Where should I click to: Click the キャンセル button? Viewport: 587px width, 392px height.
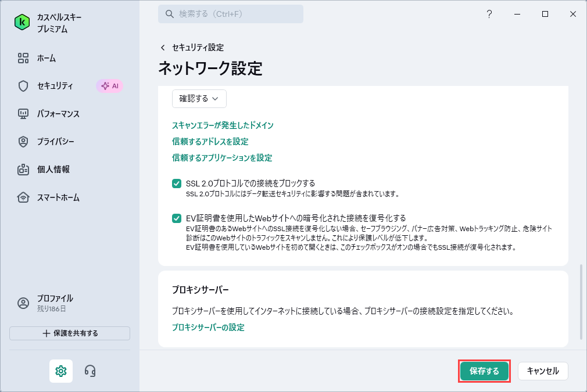click(543, 371)
